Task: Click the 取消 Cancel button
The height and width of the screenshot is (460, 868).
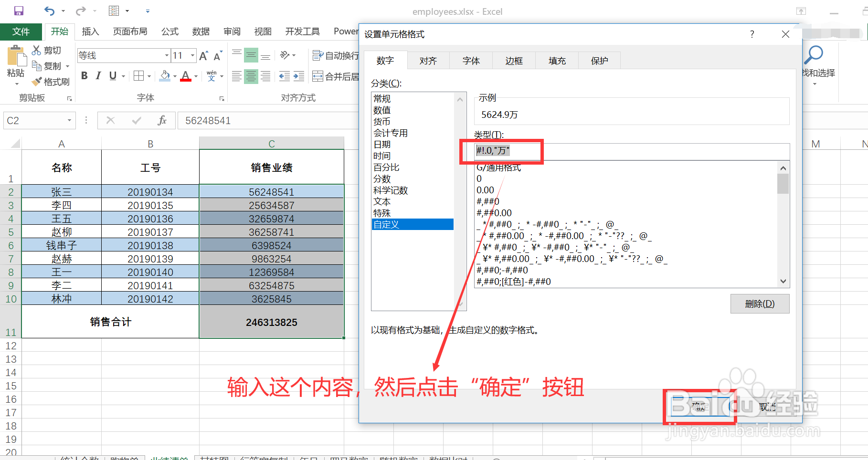Action: point(768,407)
